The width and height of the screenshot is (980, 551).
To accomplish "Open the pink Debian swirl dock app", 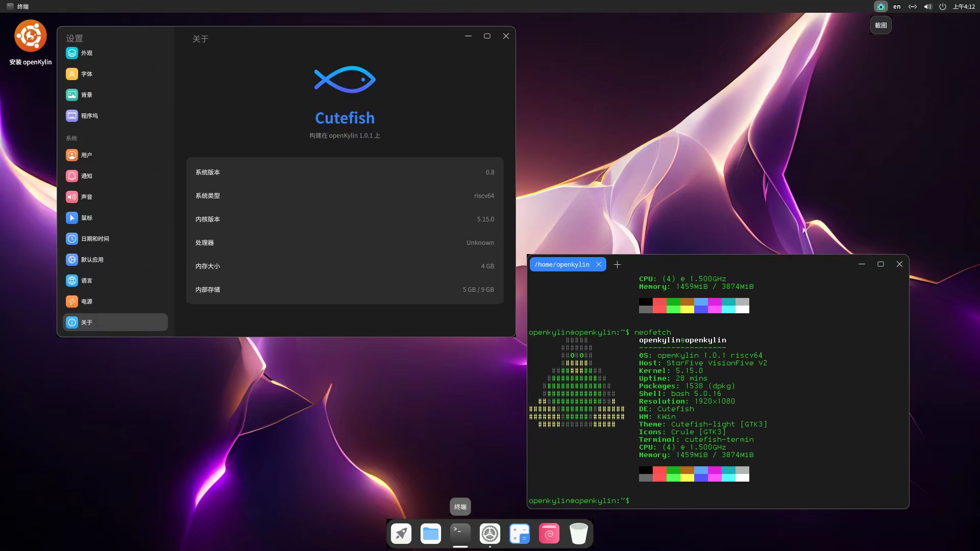I will click(549, 534).
